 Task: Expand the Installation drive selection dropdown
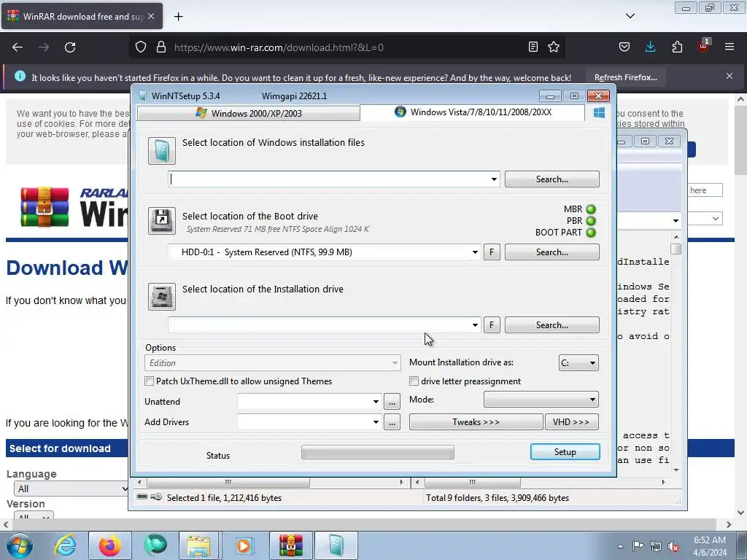(x=475, y=325)
